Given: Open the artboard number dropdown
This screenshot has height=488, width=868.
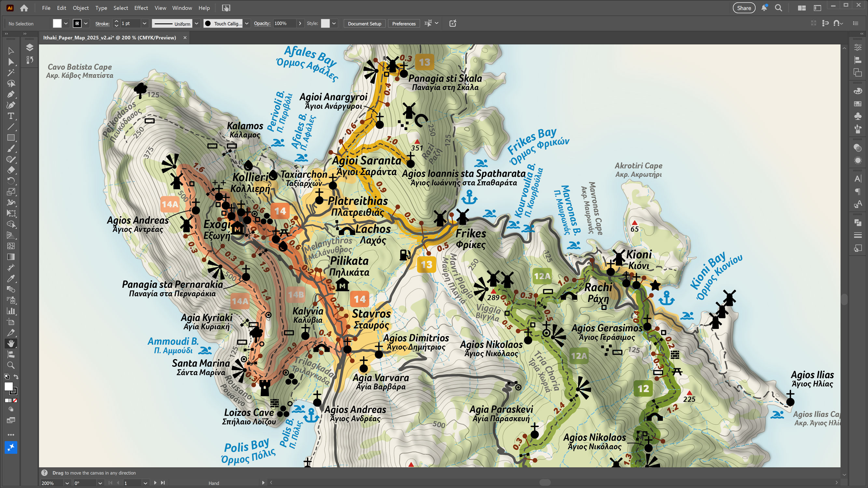Looking at the screenshot, I should [145, 483].
